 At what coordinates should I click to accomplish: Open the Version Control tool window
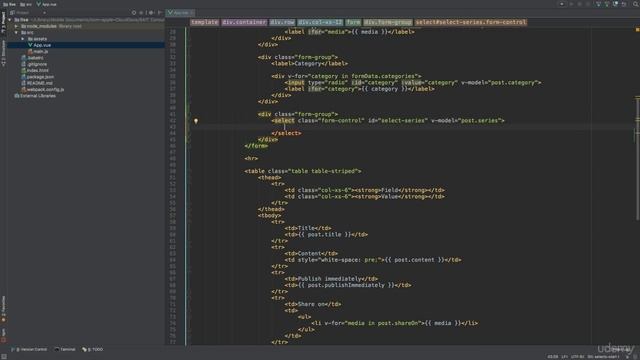click(x=29, y=349)
